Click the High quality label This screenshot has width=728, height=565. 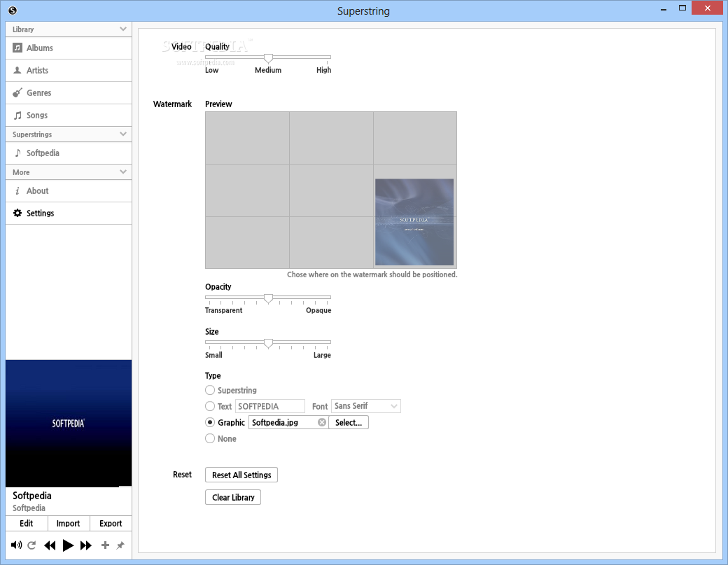pyautogui.click(x=323, y=70)
